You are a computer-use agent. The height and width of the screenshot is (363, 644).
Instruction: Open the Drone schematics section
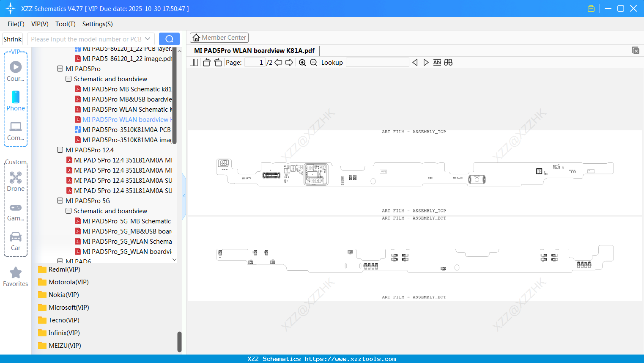pyautogui.click(x=16, y=181)
